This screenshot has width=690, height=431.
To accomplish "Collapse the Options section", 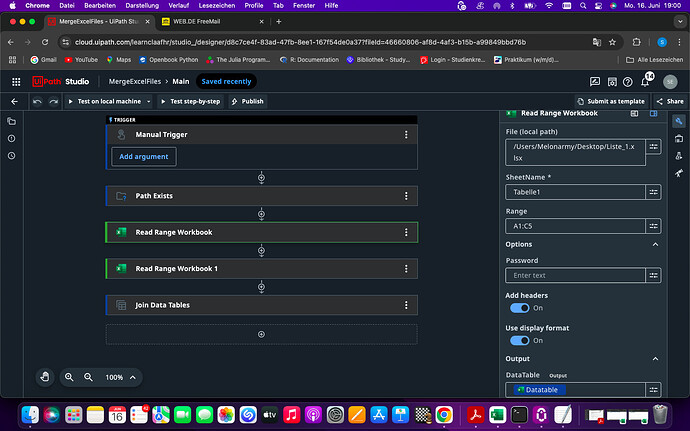I will click(x=655, y=244).
